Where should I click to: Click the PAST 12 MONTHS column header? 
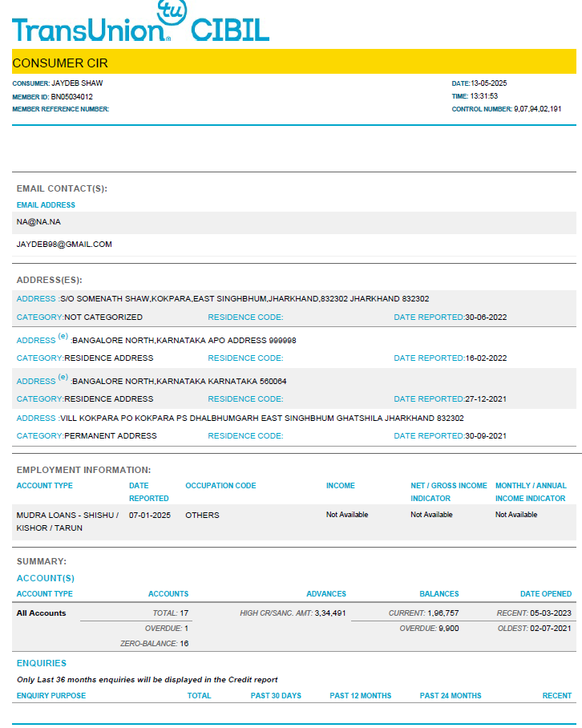click(x=361, y=696)
